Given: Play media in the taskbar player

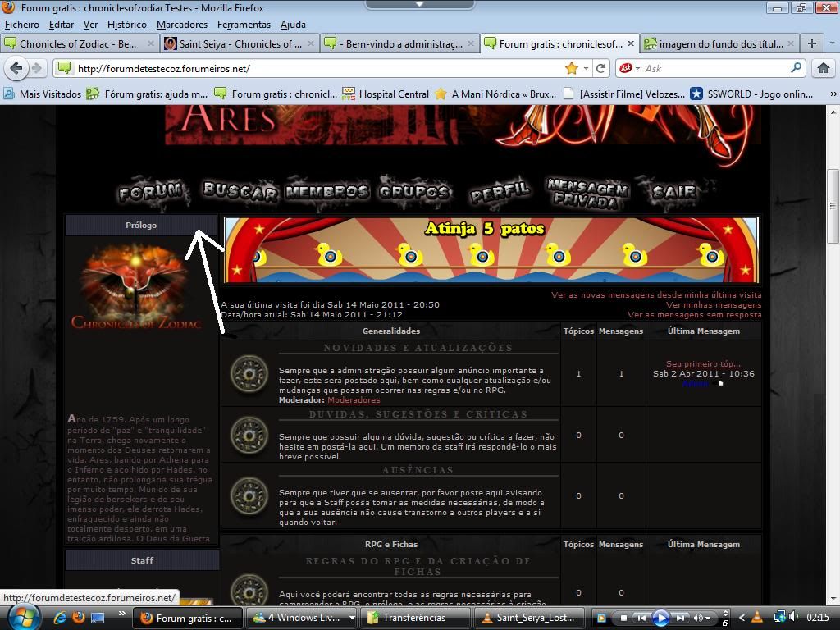Looking at the screenshot, I should pyautogui.click(x=660, y=619).
